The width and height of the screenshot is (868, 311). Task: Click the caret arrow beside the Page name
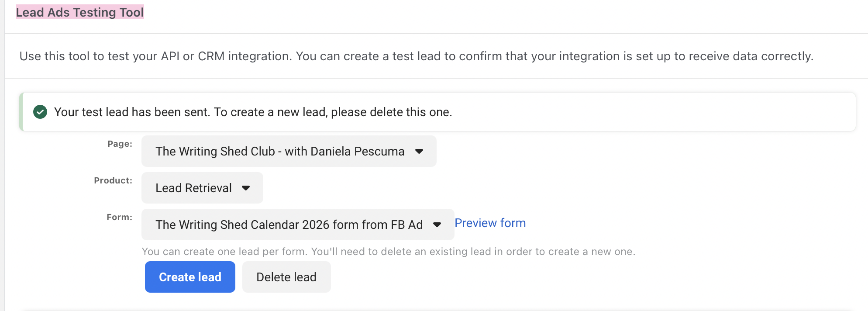(x=419, y=151)
